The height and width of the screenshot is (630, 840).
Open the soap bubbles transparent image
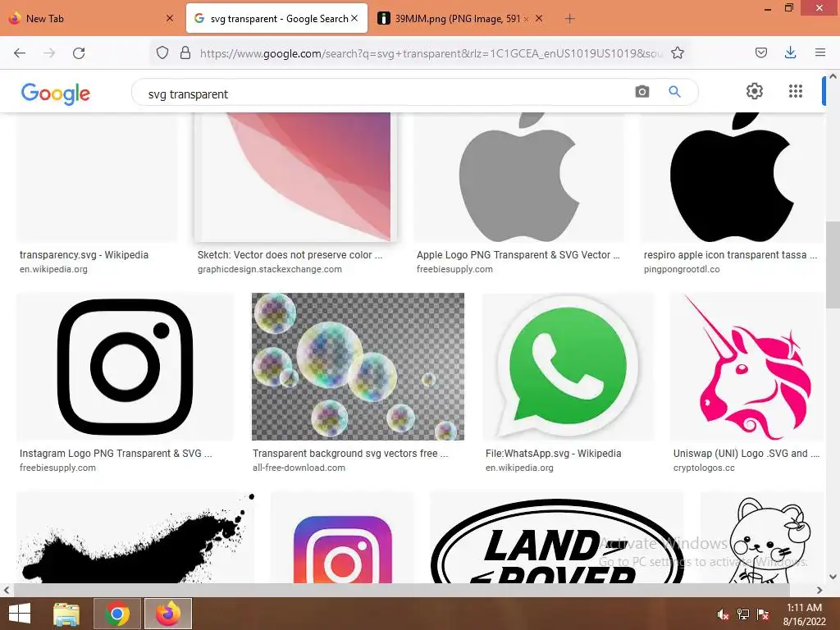(358, 367)
